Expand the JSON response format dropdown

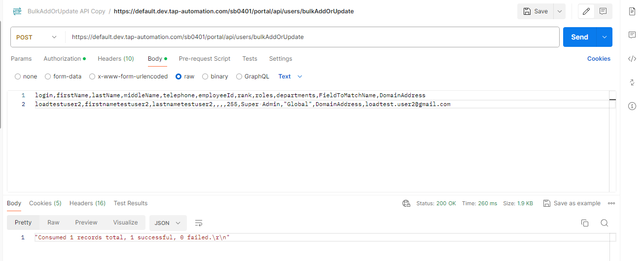(168, 223)
